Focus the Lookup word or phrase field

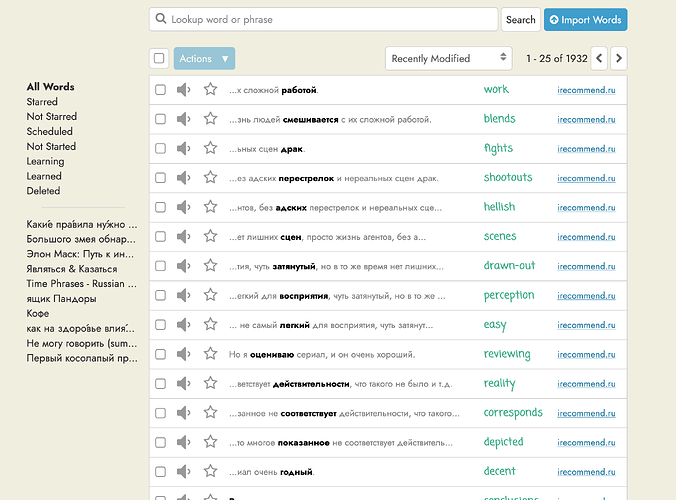tap(324, 19)
